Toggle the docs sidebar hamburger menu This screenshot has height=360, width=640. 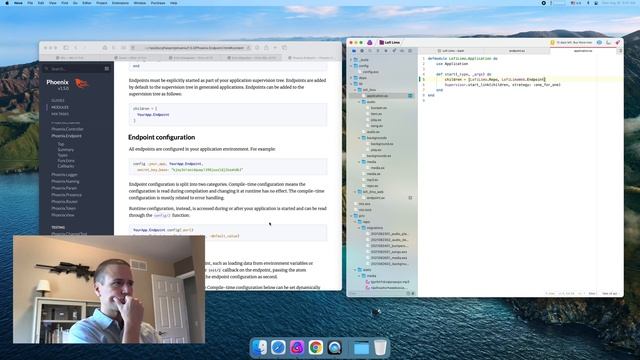coord(107,69)
